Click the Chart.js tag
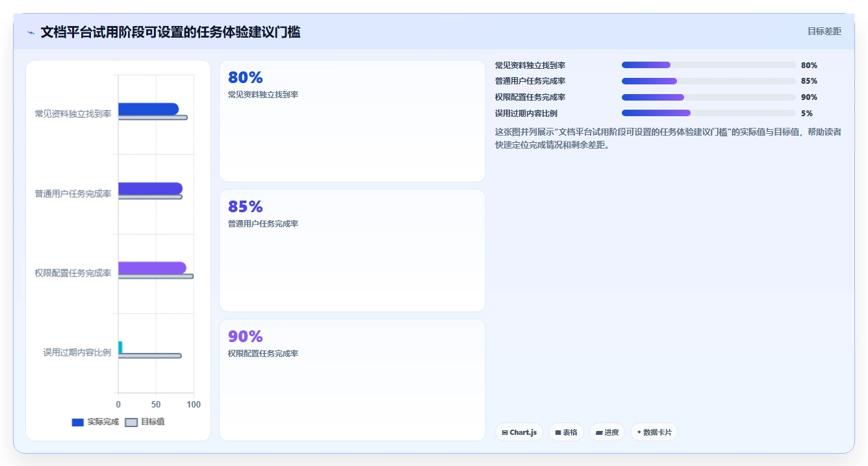868x466 pixels. (x=519, y=432)
